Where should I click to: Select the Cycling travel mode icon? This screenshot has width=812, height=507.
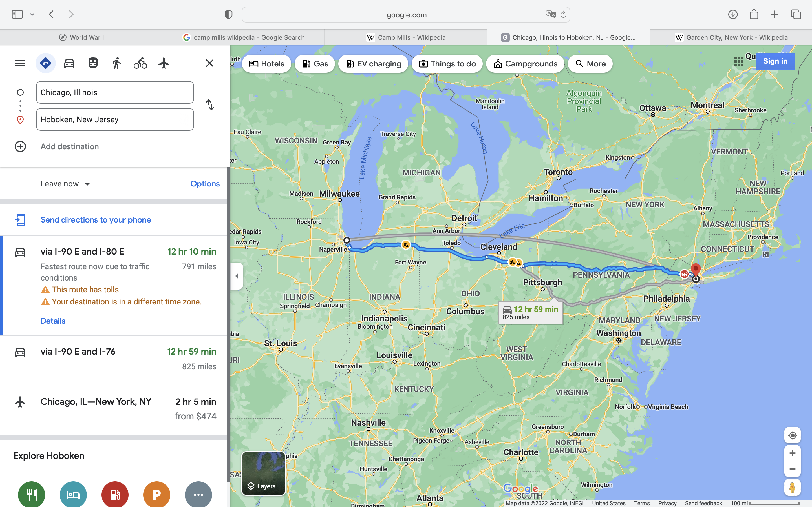pyautogui.click(x=140, y=63)
